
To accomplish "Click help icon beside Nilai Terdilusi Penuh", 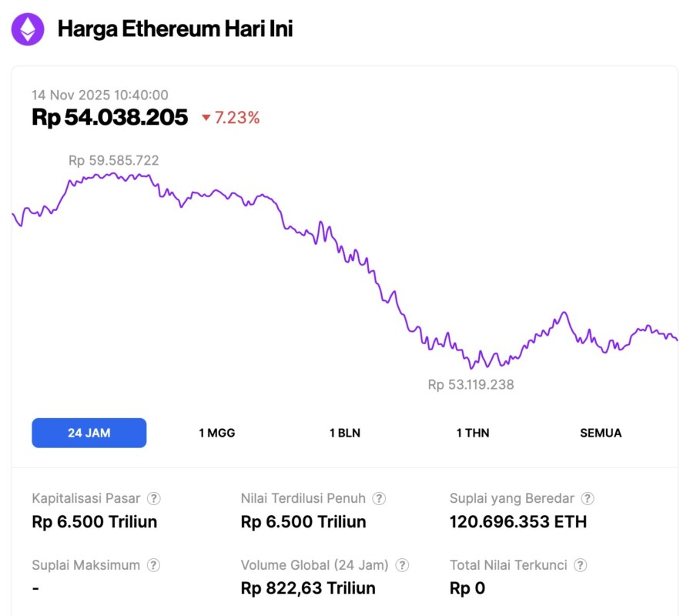I will tap(379, 499).
